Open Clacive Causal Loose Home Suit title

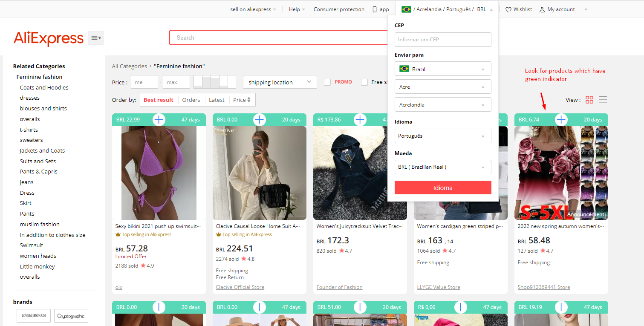click(x=258, y=226)
